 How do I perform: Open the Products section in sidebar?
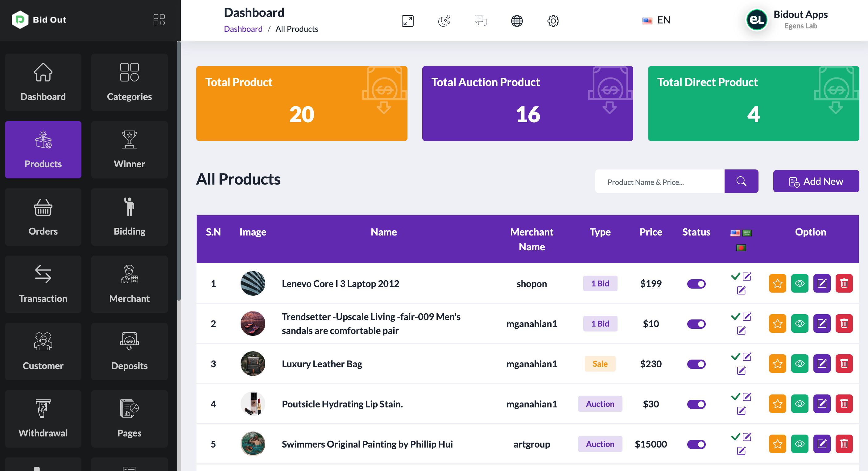(43, 150)
